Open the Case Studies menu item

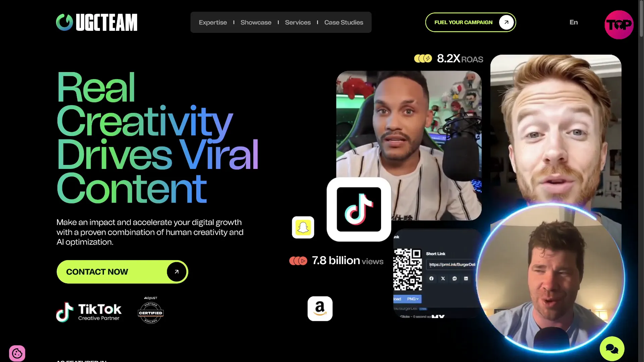point(343,22)
